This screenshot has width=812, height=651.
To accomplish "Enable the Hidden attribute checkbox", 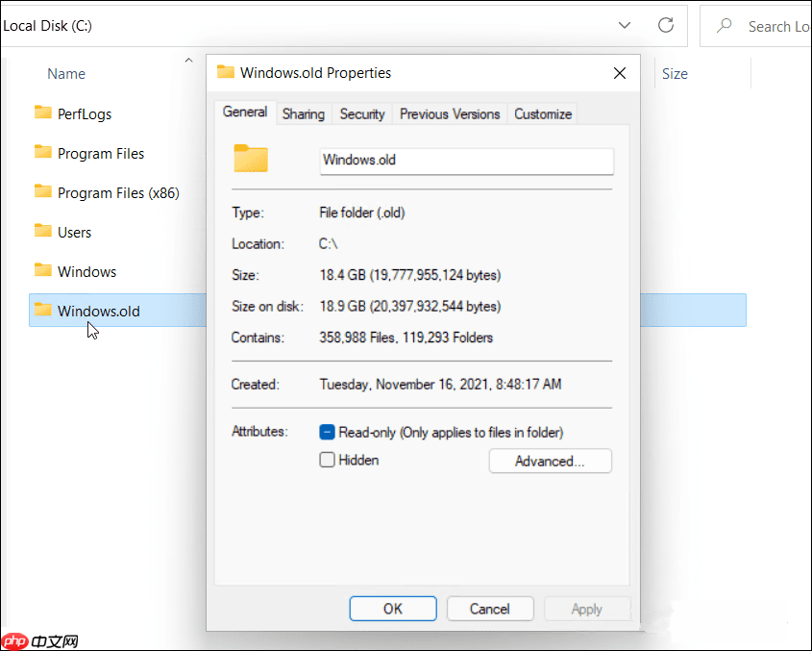I will click(328, 461).
